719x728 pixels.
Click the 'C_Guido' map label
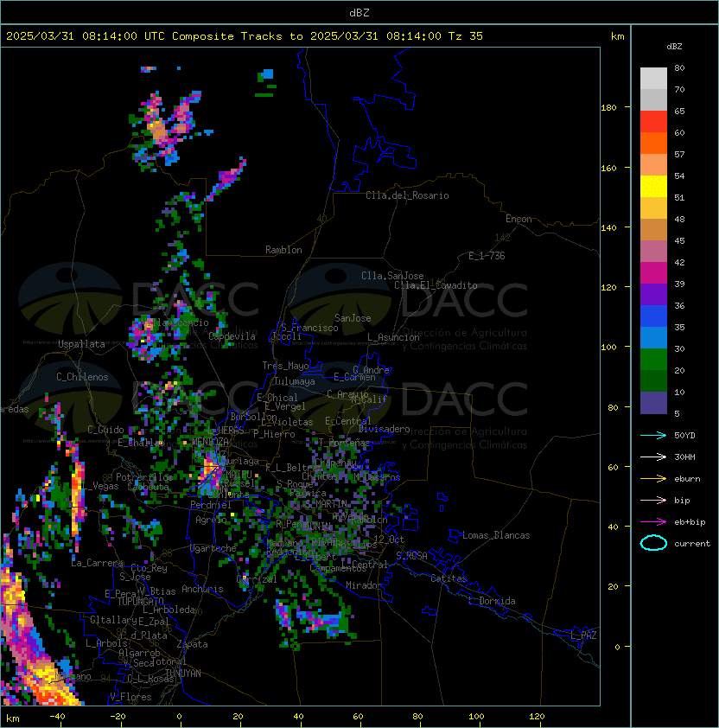tap(105, 430)
